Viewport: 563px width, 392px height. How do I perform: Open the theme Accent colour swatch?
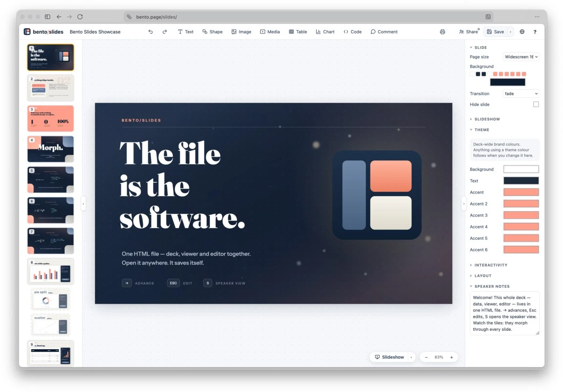click(521, 192)
